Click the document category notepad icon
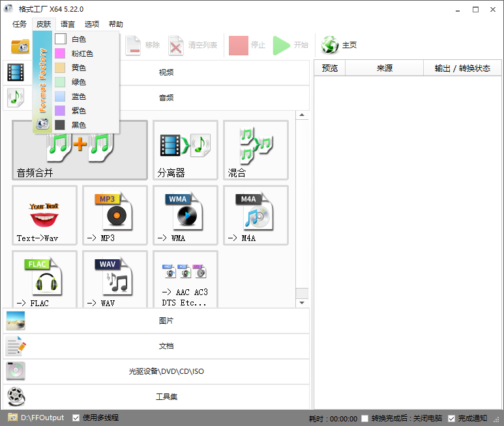This screenshot has height=426, width=504. click(16, 346)
